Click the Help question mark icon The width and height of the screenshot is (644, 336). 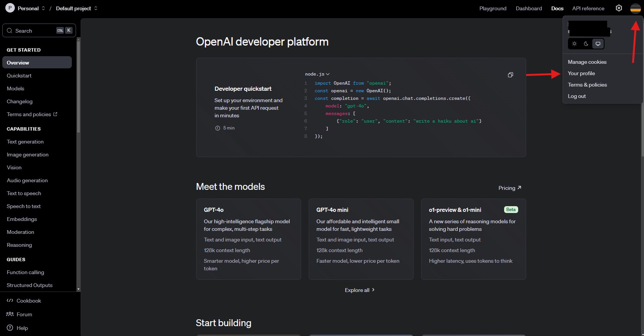[x=10, y=328]
